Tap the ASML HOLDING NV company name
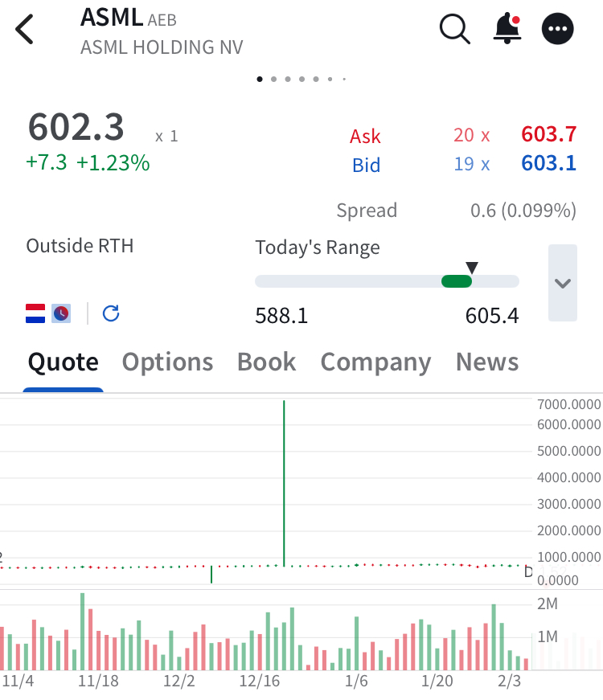Image resolution: width=603 pixels, height=700 pixels. [162, 47]
